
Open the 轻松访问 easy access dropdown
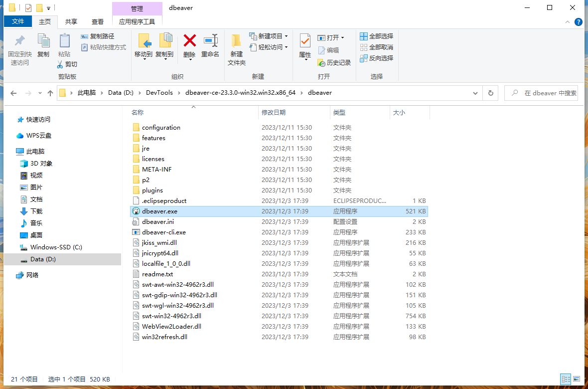coord(269,47)
